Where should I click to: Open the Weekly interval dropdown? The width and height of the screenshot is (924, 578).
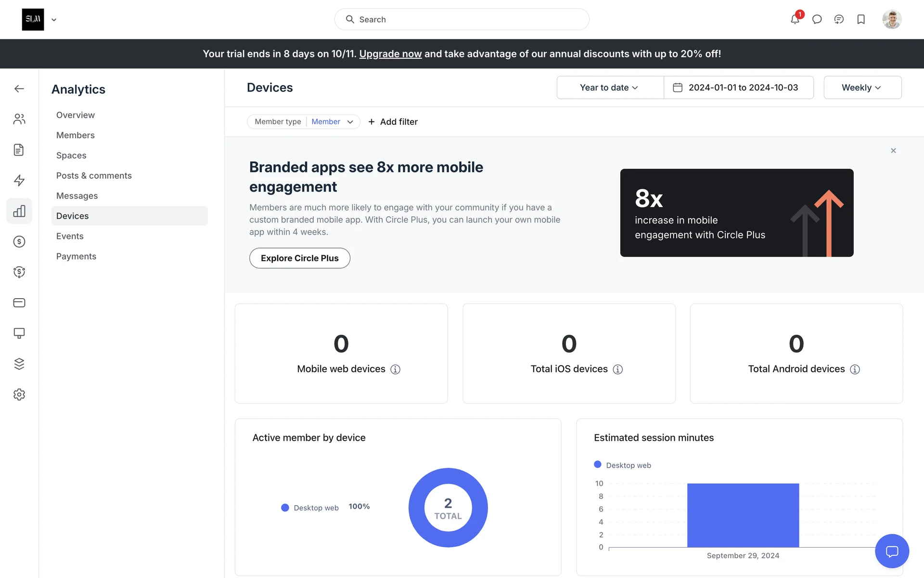click(x=862, y=88)
